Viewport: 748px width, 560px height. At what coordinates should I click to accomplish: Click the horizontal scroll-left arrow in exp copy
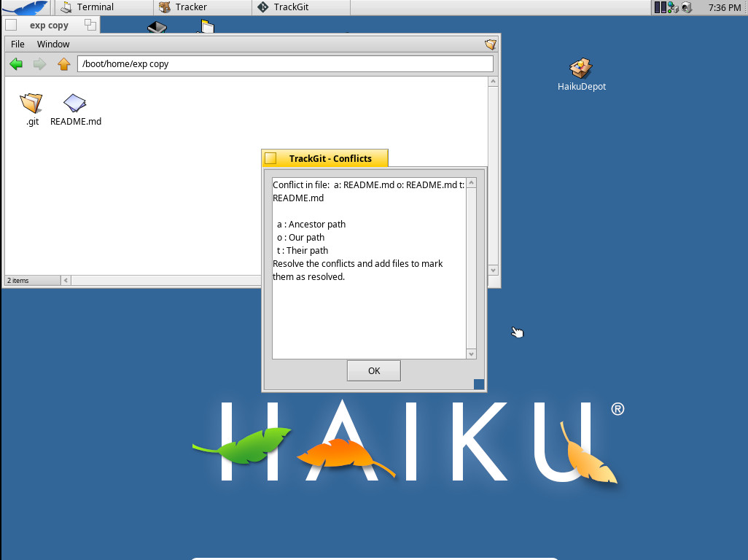(66, 281)
